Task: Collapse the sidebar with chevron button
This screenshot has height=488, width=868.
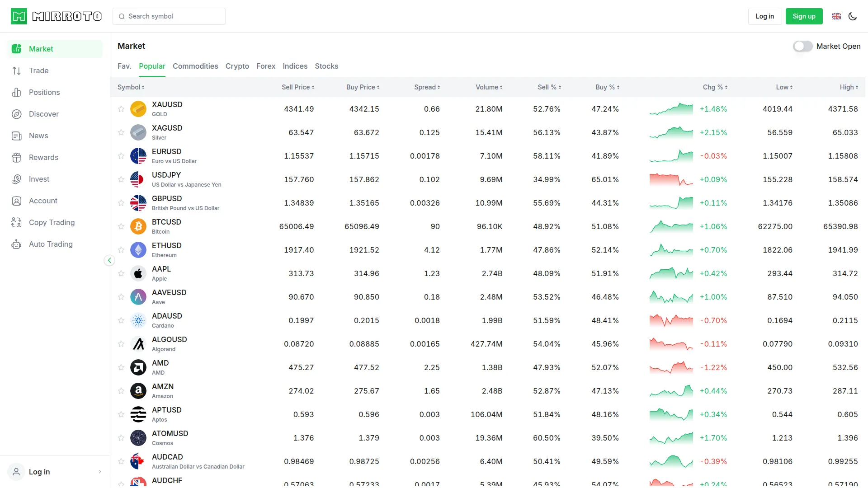Action: pos(109,260)
